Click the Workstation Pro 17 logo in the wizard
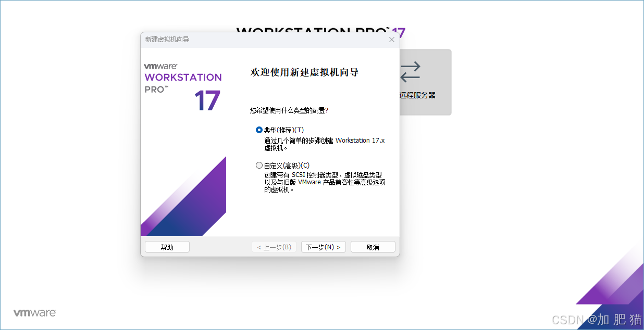Viewport: 644px width, 330px height. (x=183, y=87)
